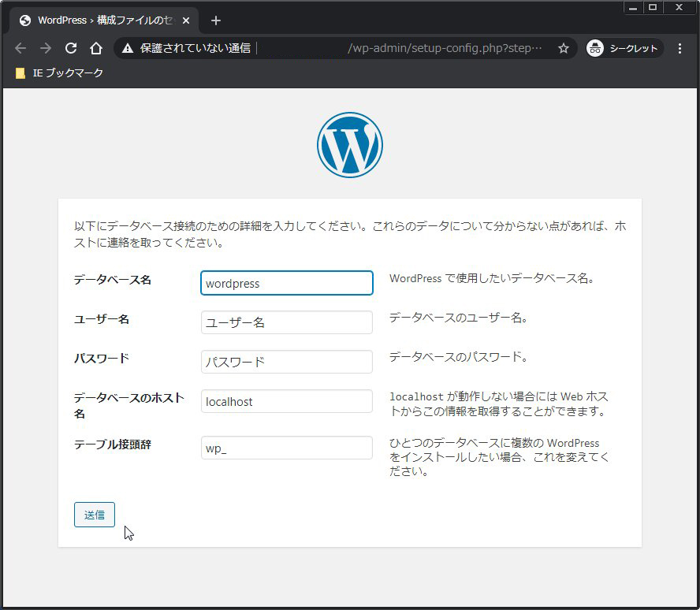700x610 pixels.
Task: Click the WordPress logo
Action: 350,145
